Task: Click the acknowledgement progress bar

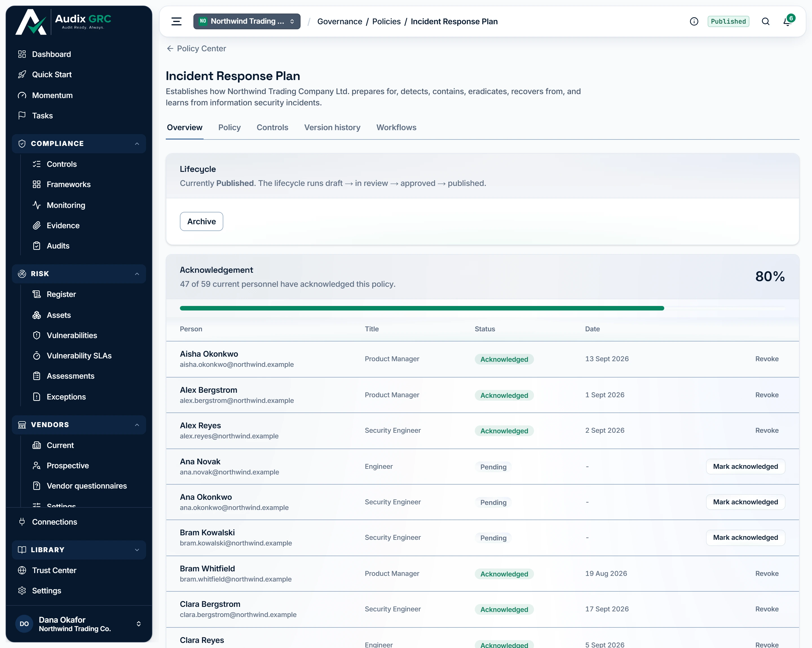Action: [482, 308]
